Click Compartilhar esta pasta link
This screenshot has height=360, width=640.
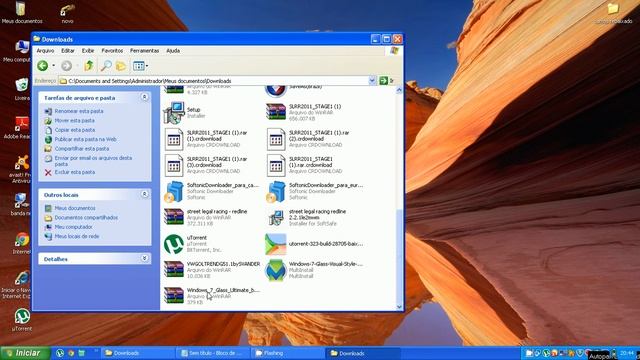point(82,149)
